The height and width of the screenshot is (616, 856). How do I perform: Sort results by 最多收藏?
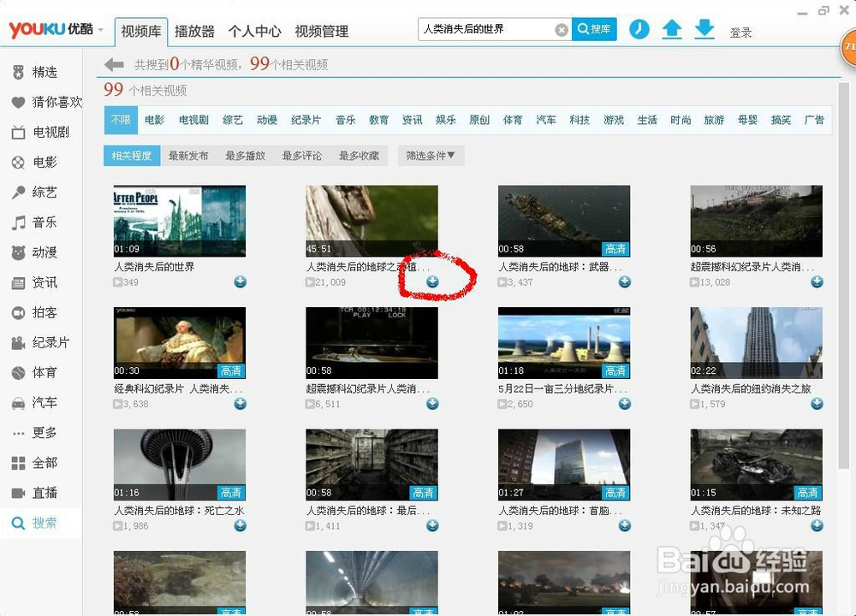coord(359,156)
